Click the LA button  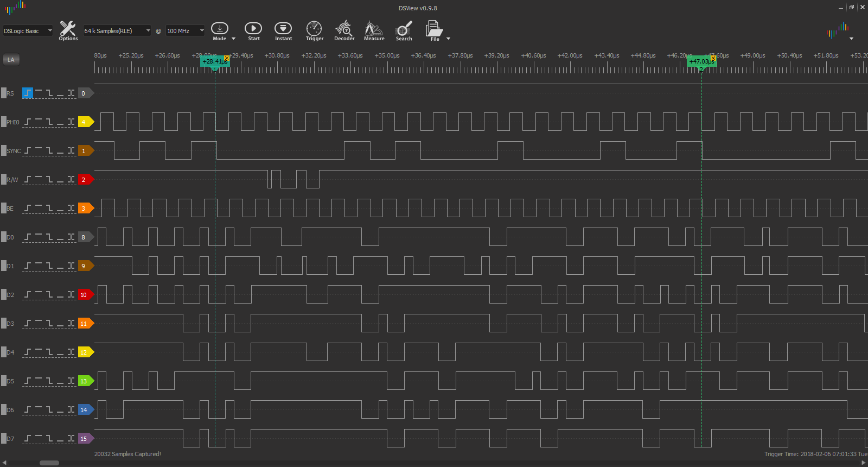11,60
